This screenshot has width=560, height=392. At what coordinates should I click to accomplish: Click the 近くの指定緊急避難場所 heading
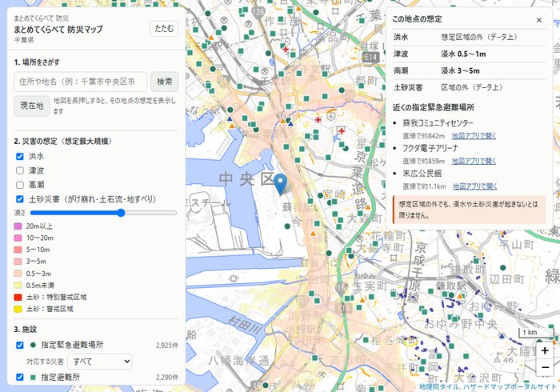point(434,107)
